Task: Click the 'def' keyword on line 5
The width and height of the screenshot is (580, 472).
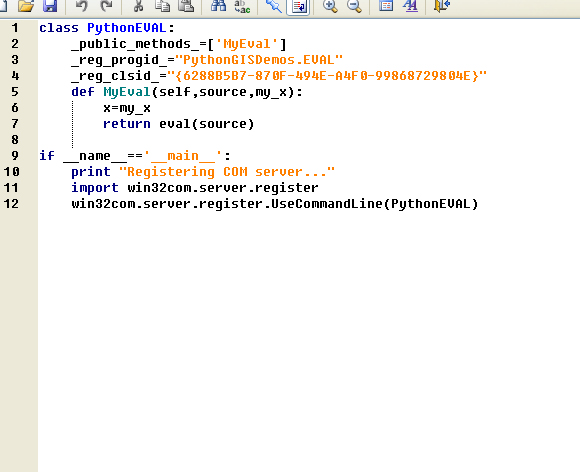Action: [x=83, y=92]
